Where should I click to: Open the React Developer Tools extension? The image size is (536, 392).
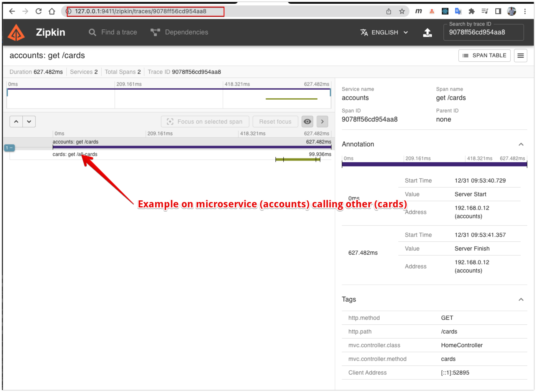pos(445,11)
